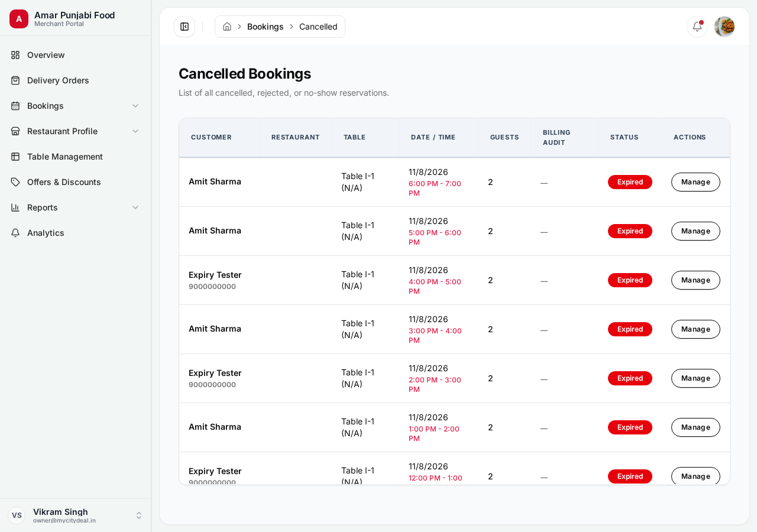
Task: Select Amit Sharma in 5:00 PM row
Action: pos(215,231)
